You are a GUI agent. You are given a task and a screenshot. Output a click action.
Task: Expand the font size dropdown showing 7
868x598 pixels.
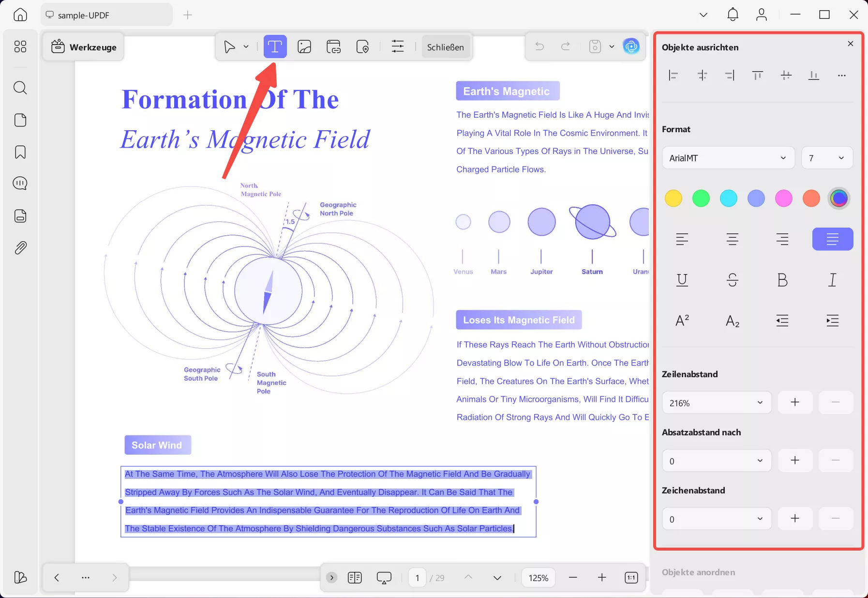pos(827,158)
